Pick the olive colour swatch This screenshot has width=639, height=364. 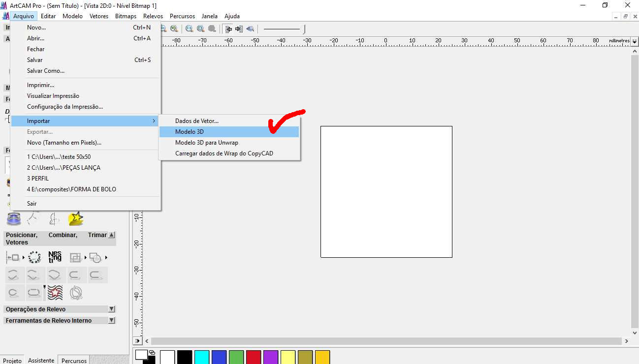click(305, 358)
